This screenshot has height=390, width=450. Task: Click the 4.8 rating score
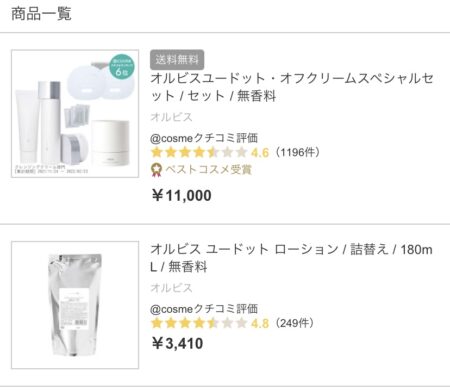[260, 323]
